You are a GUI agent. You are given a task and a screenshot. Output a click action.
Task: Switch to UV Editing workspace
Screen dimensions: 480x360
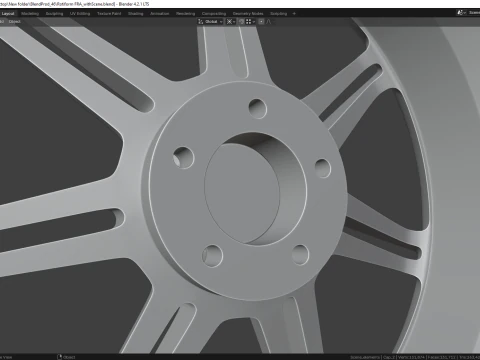80,14
